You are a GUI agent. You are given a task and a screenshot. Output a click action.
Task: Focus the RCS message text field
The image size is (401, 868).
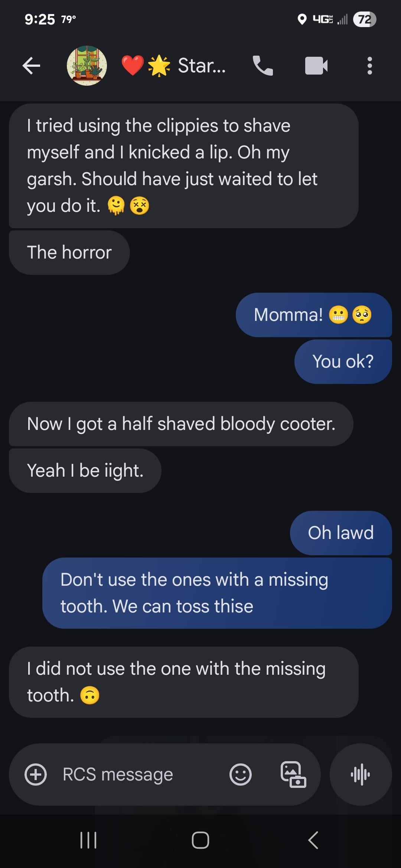pyautogui.click(x=141, y=775)
